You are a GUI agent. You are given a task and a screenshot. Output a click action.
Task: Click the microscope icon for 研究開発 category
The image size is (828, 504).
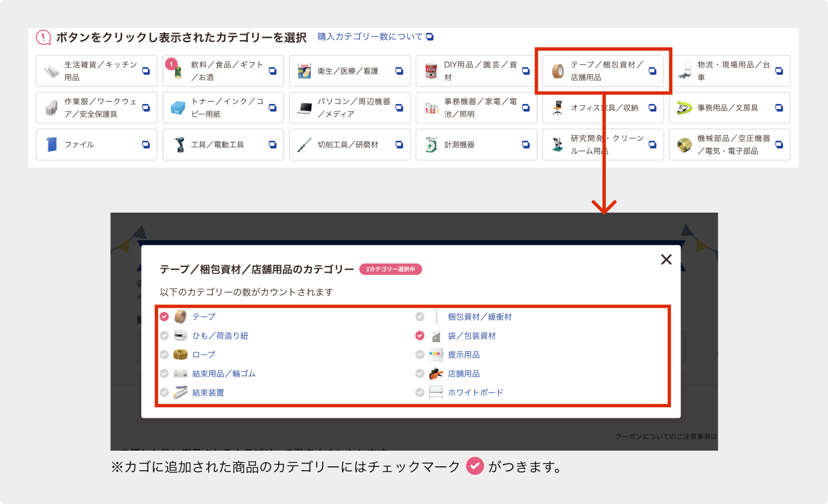(x=557, y=145)
